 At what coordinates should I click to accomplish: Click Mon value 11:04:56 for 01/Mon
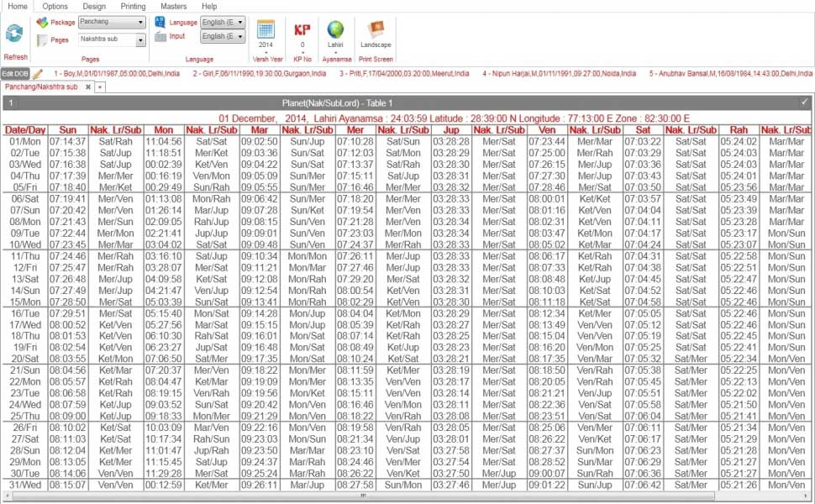[x=164, y=141]
